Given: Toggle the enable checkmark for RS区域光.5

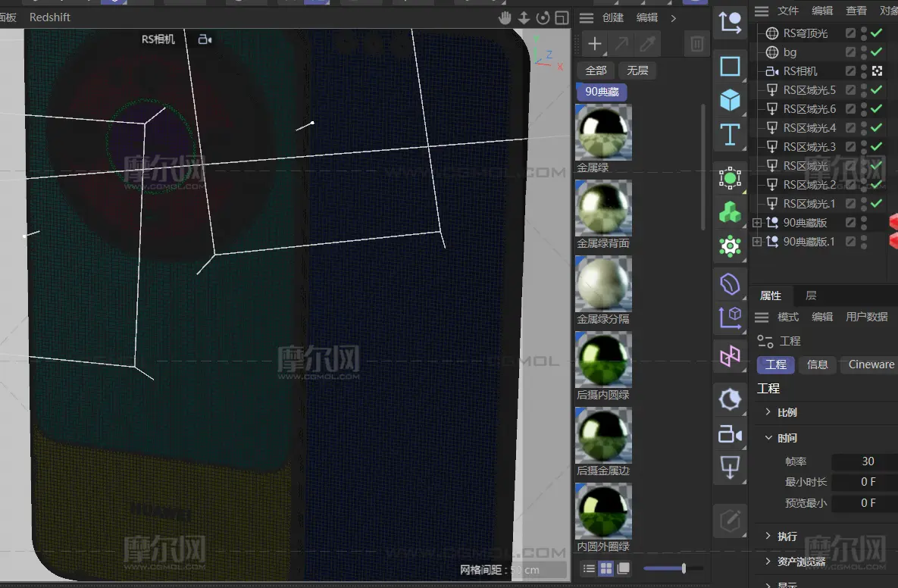Looking at the screenshot, I should coord(876,90).
